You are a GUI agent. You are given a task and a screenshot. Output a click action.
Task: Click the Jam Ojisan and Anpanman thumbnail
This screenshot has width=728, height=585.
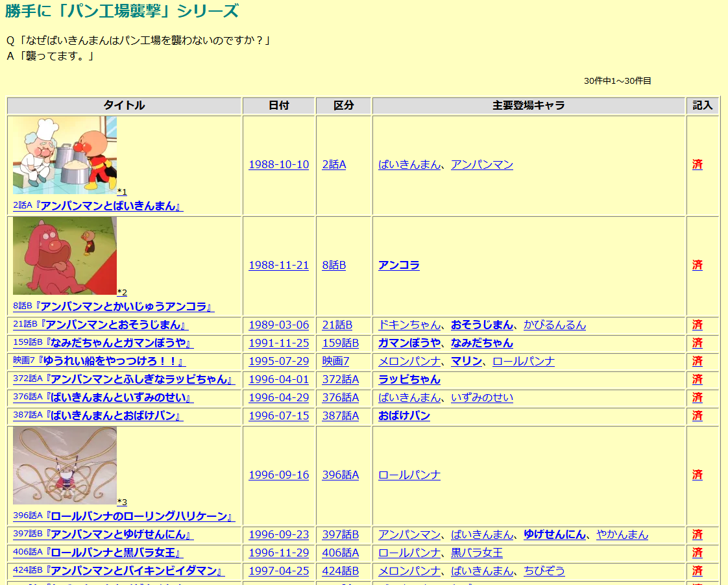[x=65, y=155]
